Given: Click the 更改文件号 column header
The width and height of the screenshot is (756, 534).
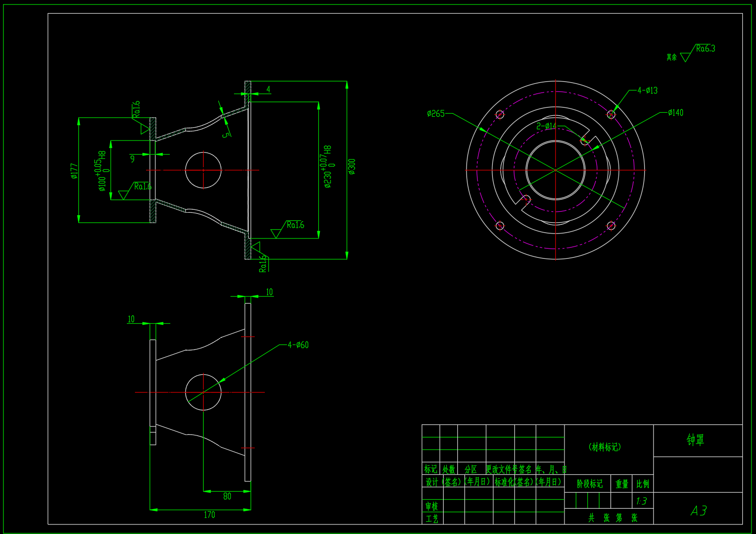Looking at the screenshot, I should point(502,469).
